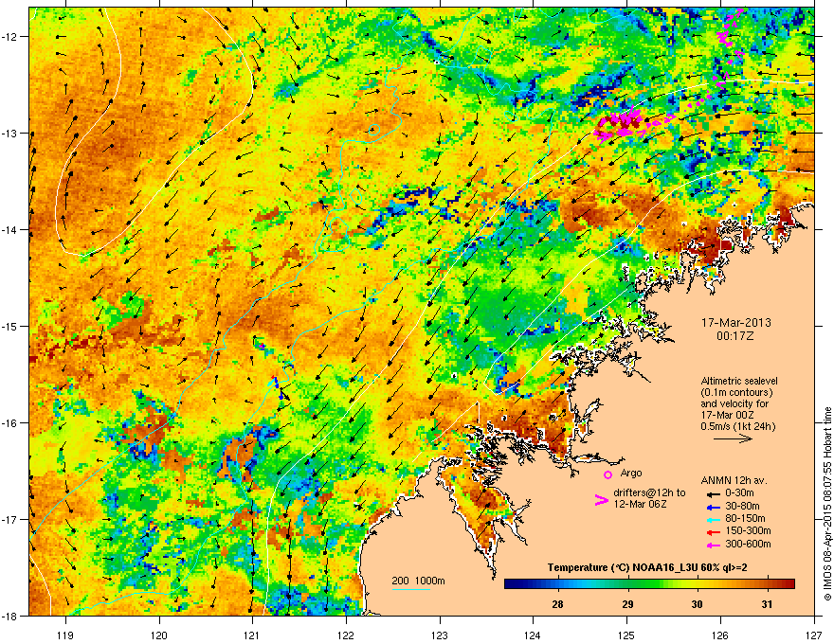Viewport: 834px width, 644px height.
Task: Click the 121 longitude axis label
Action: 252,635
